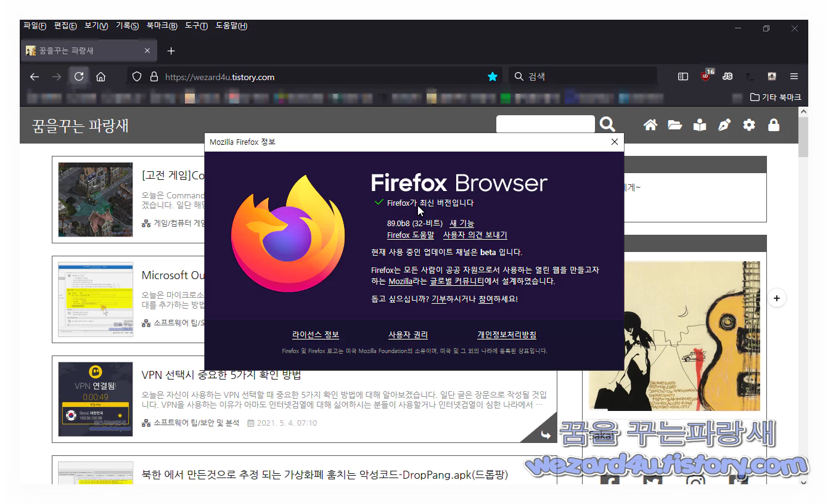Click the padlock login icon in the blog header
828x504 pixels.
click(x=774, y=124)
